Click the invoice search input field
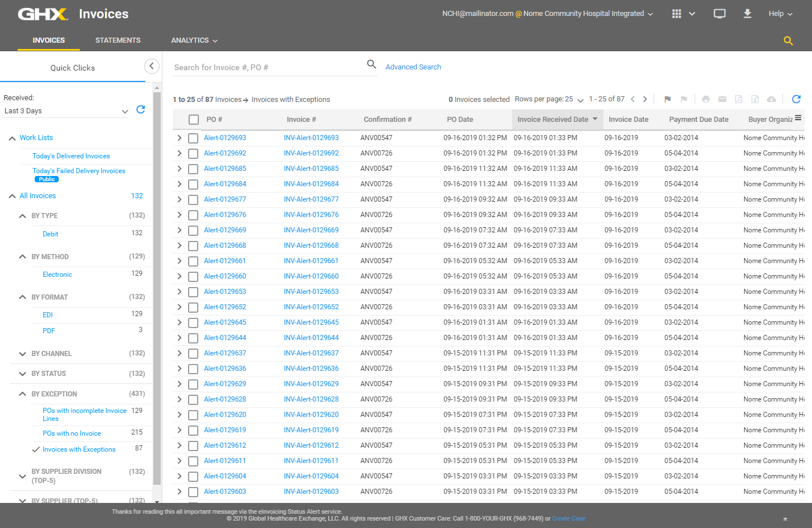The height and width of the screenshot is (528, 812). click(x=268, y=67)
